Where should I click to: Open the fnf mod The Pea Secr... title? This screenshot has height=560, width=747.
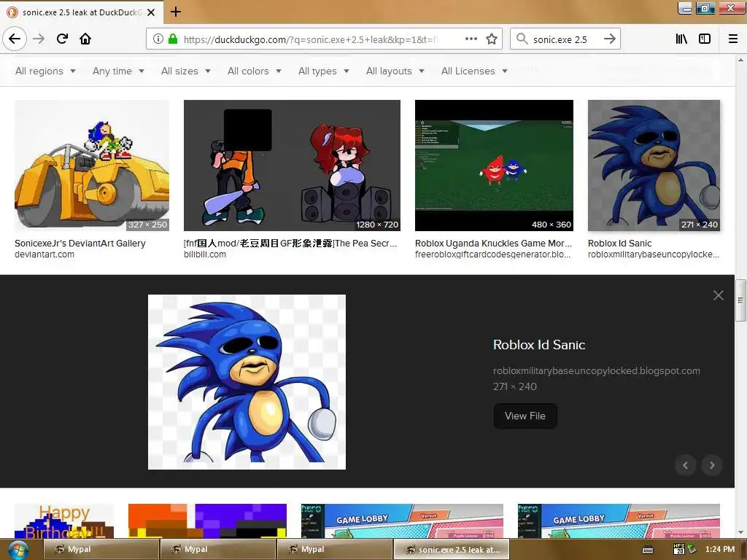click(x=290, y=243)
